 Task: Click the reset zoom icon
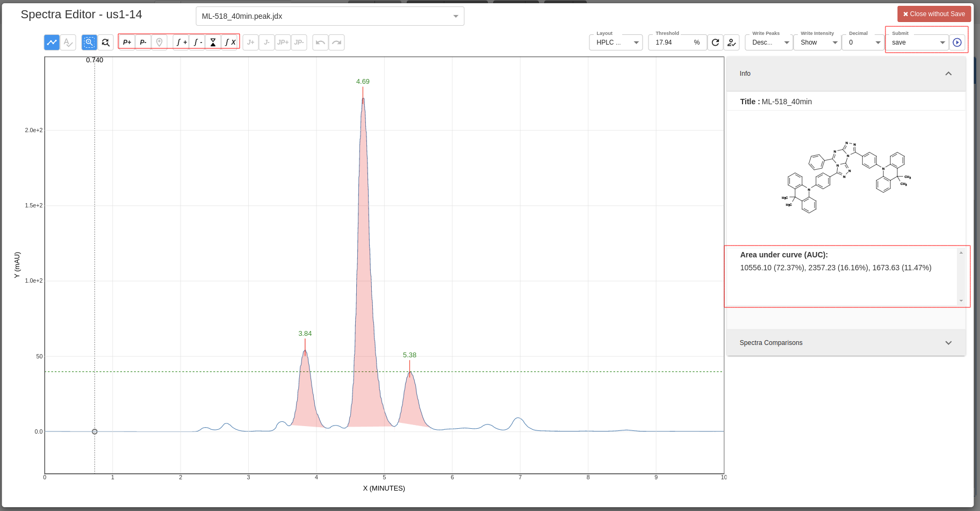click(105, 42)
